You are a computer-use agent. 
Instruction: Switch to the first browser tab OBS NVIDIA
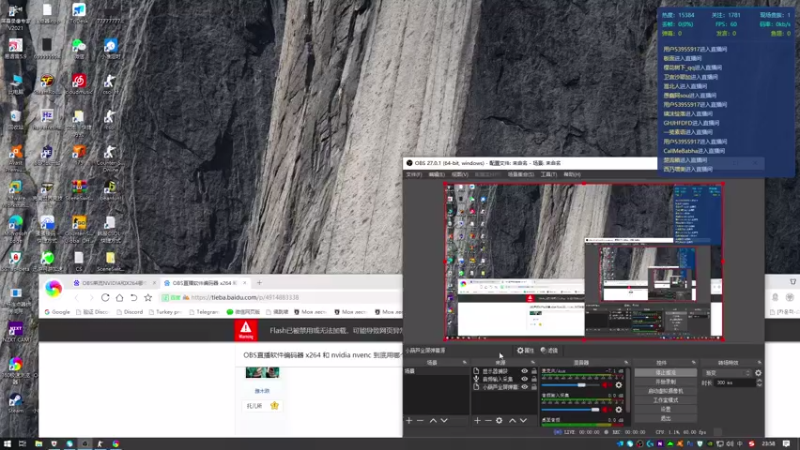pos(114,283)
